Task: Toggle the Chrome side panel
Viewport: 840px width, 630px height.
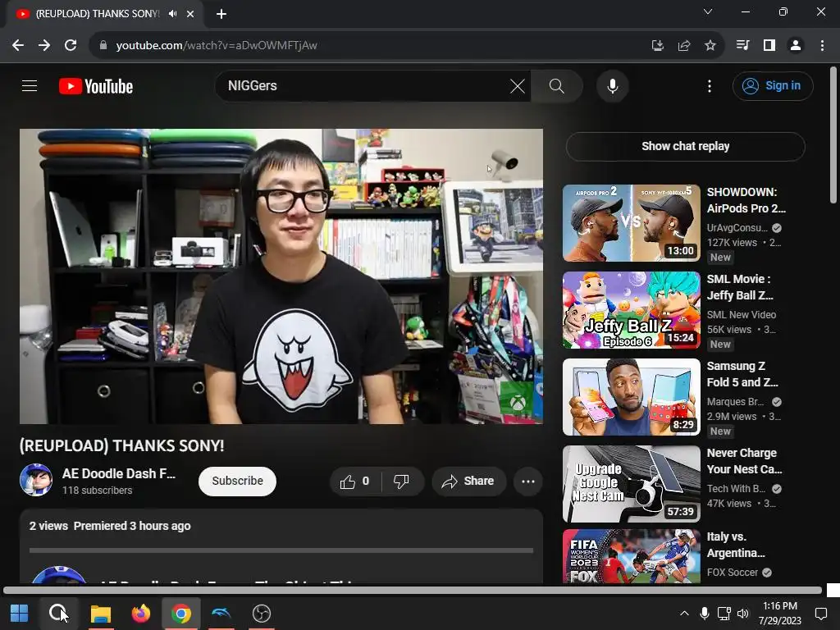Action: tap(769, 46)
